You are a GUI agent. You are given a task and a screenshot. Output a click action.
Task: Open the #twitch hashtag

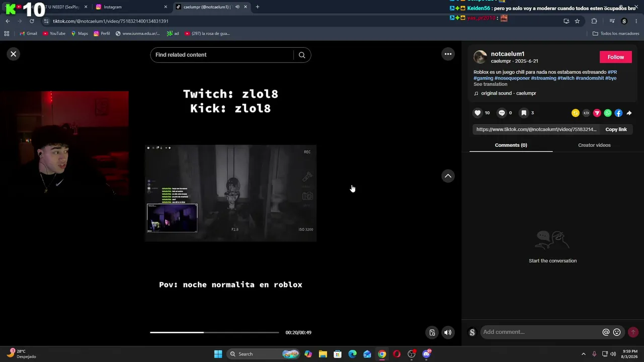tap(566, 78)
